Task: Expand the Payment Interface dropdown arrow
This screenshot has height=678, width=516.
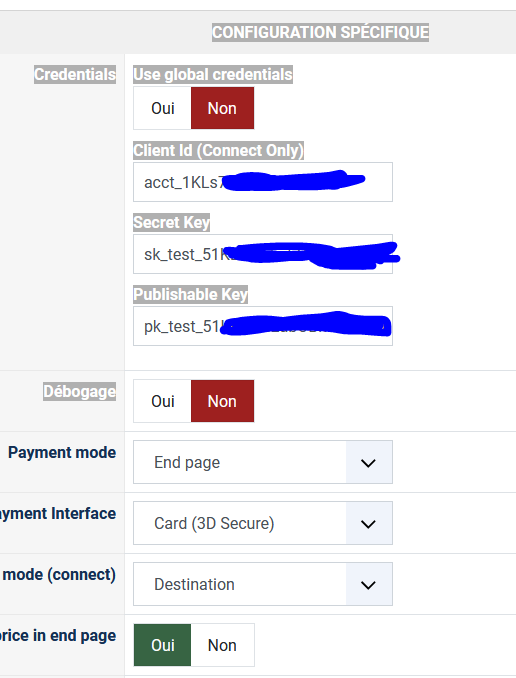Action: (x=369, y=523)
